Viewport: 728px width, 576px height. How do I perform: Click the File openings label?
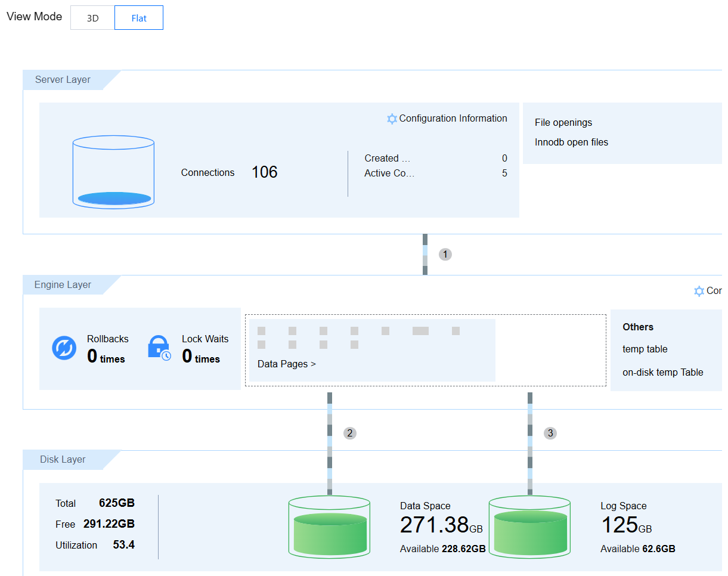563,123
